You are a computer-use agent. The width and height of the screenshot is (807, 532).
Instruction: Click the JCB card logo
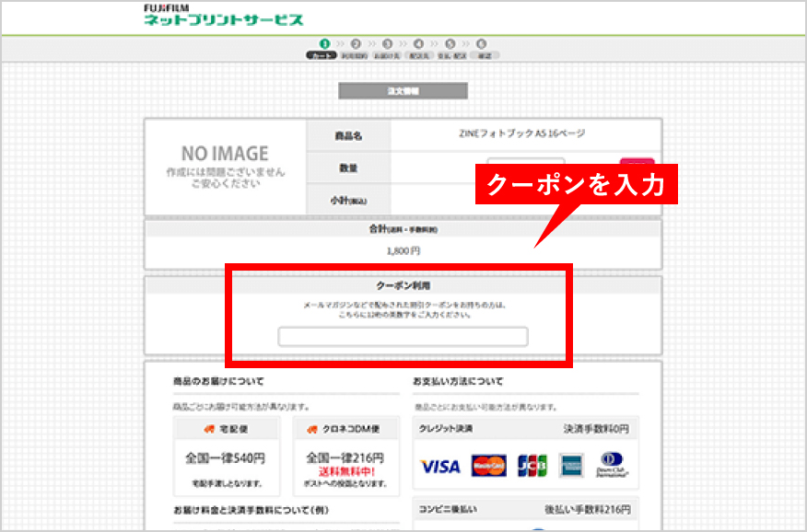(532, 467)
